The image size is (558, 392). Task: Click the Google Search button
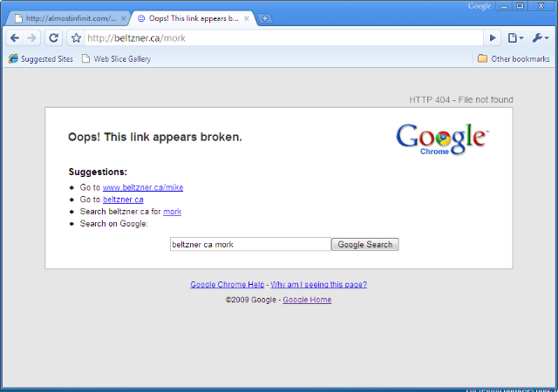pyautogui.click(x=365, y=245)
